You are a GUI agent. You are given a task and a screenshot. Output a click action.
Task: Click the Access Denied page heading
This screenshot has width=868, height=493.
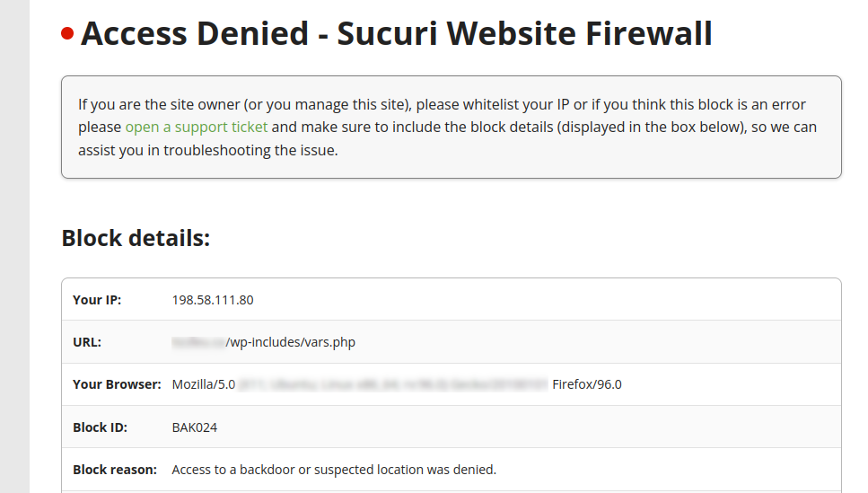point(396,34)
